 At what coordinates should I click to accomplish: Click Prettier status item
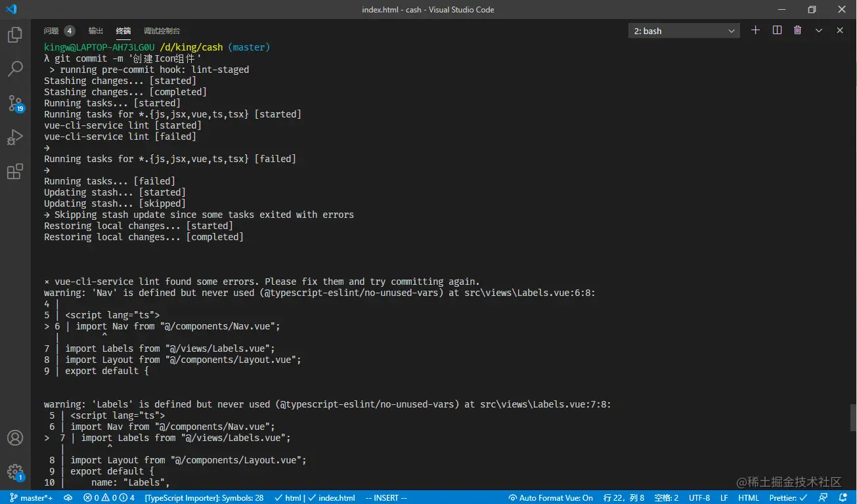(x=788, y=498)
